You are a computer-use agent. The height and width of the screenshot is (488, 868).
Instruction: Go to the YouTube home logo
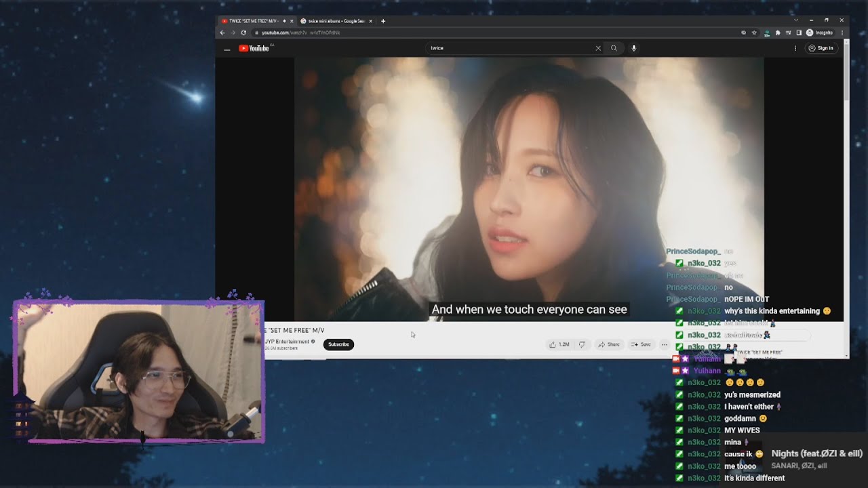click(254, 48)
